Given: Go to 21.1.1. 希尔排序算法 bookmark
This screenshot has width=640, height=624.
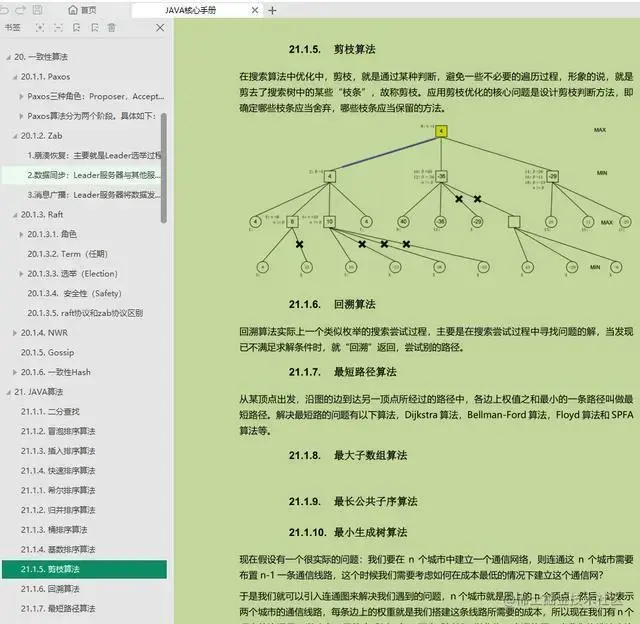Looking at the screenshot, I should 58,490.
